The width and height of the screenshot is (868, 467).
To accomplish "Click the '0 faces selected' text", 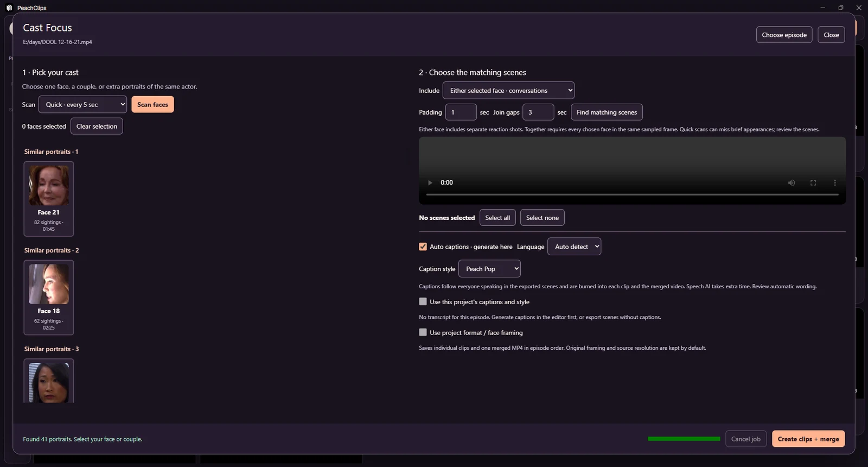I will (x=44, y=126).
